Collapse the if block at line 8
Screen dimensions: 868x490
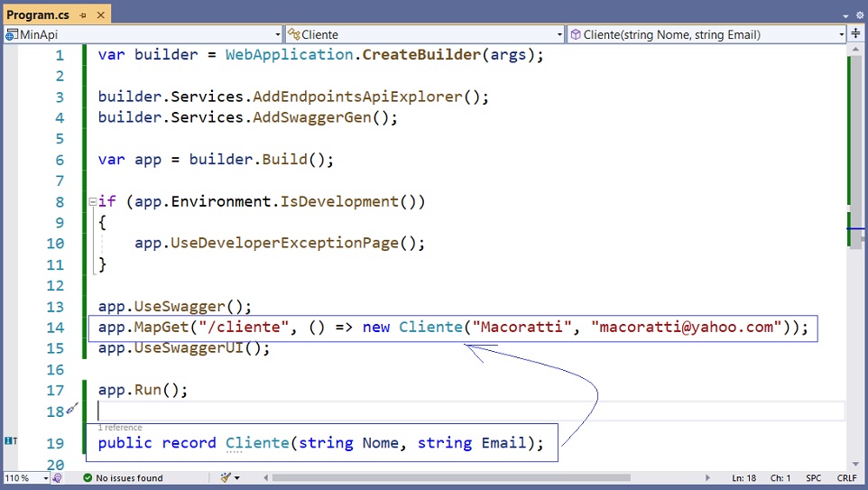click(92, 201)
